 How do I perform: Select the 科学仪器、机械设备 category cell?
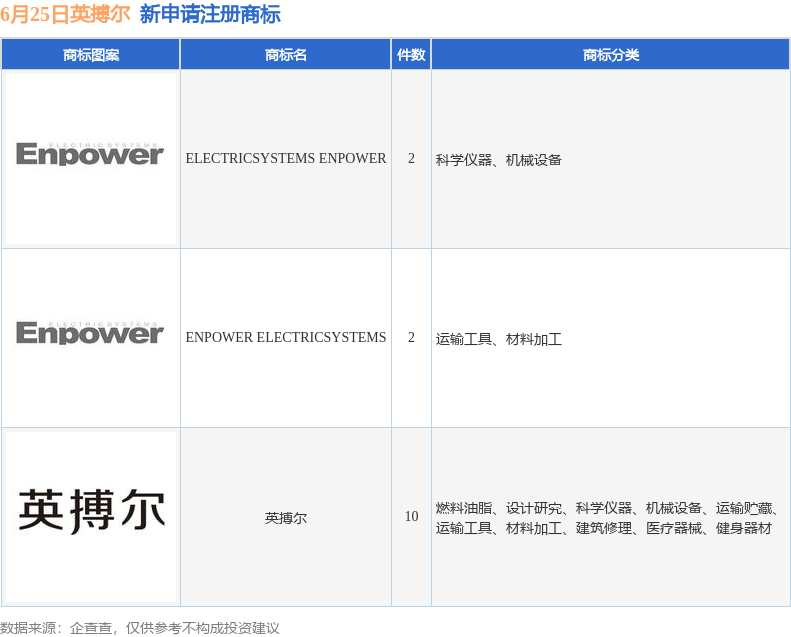[611, 159]
